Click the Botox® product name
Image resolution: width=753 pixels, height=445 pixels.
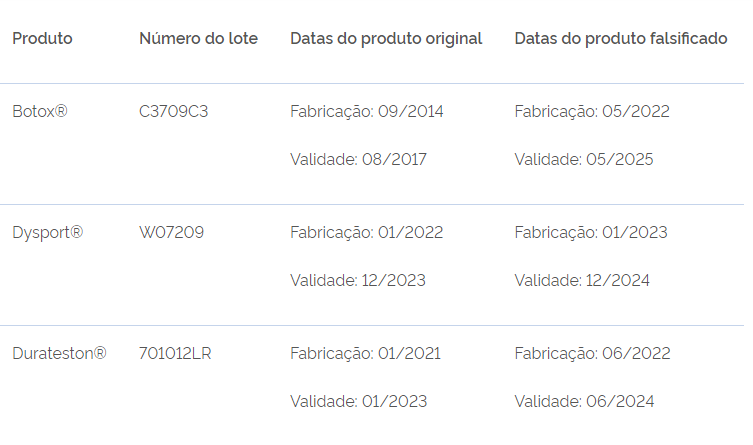click(40, 111)
